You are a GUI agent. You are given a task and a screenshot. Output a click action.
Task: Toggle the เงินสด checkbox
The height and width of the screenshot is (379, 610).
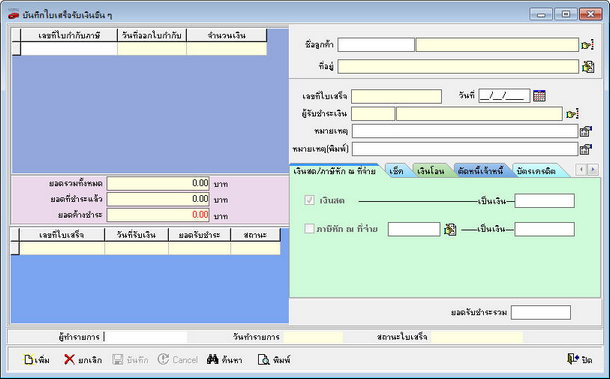[309, 200]
